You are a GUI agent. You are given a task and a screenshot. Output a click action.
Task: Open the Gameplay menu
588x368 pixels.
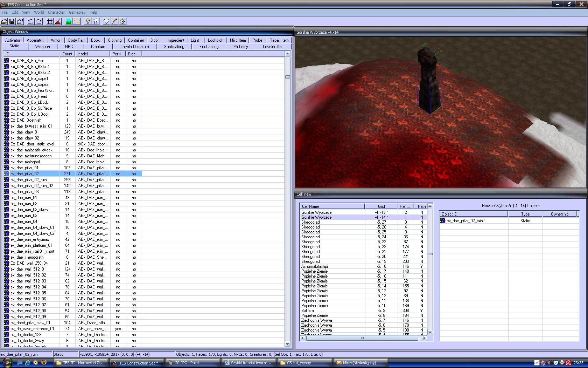point(77,12)
